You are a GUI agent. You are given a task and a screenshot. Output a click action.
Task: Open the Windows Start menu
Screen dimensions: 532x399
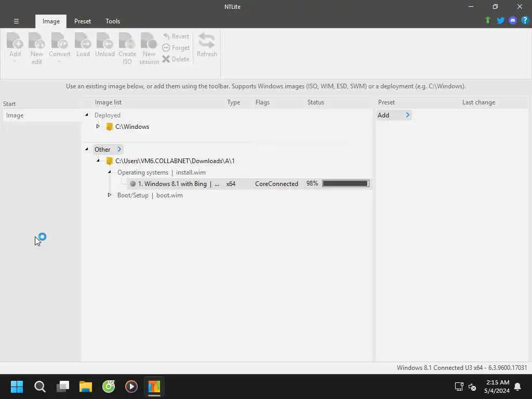[17, 387]
